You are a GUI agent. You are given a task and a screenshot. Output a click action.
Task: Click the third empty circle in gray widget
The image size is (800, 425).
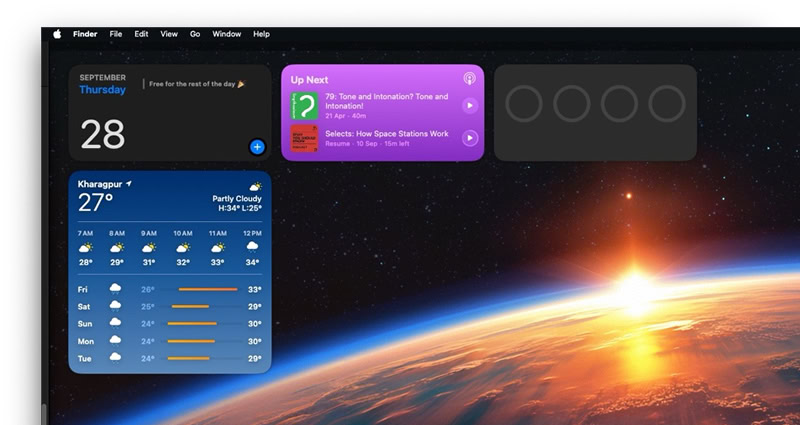(619, 104)
